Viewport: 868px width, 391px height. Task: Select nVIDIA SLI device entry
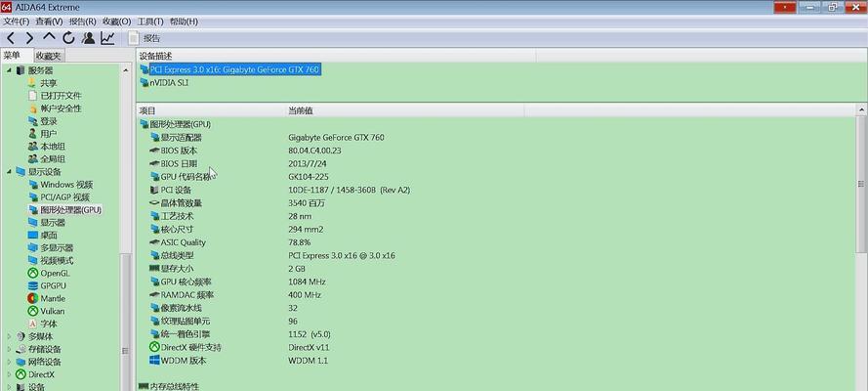(169, 82)
